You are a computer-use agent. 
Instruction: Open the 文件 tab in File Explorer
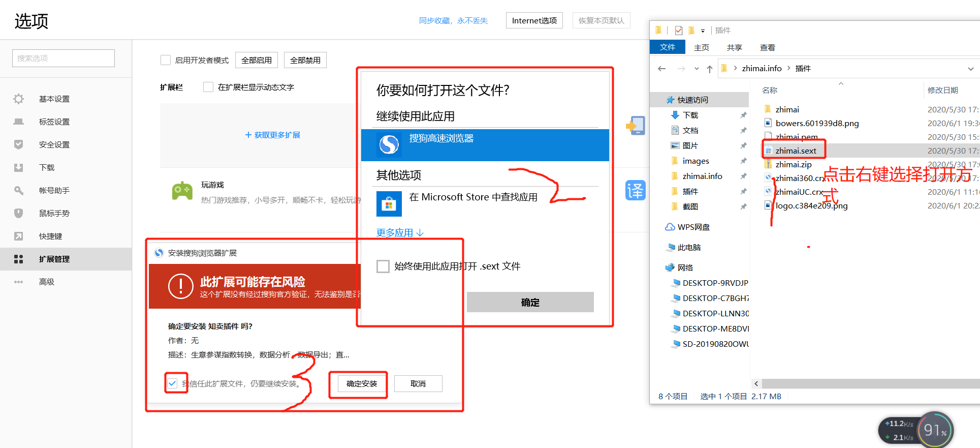(x=668, y=47)
